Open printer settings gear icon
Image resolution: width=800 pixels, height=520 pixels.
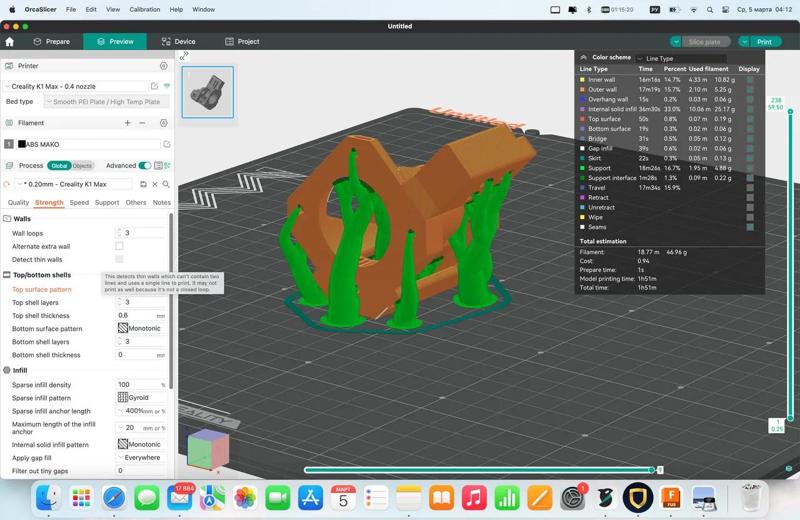point(164,66)
